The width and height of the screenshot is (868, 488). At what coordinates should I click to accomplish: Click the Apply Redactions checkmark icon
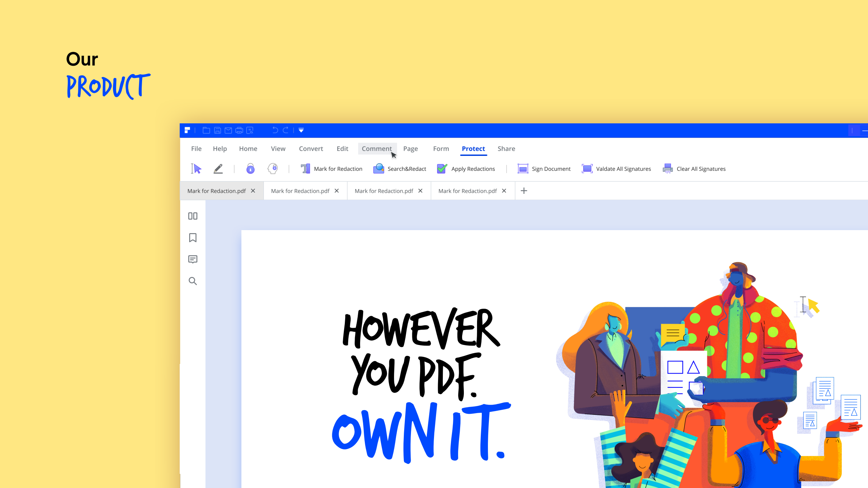(x=442, y=168)
